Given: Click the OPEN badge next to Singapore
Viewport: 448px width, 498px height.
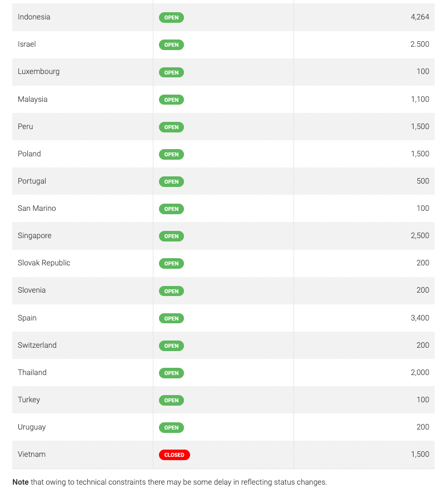Looking at the screenshot, I should pos(171,236).
